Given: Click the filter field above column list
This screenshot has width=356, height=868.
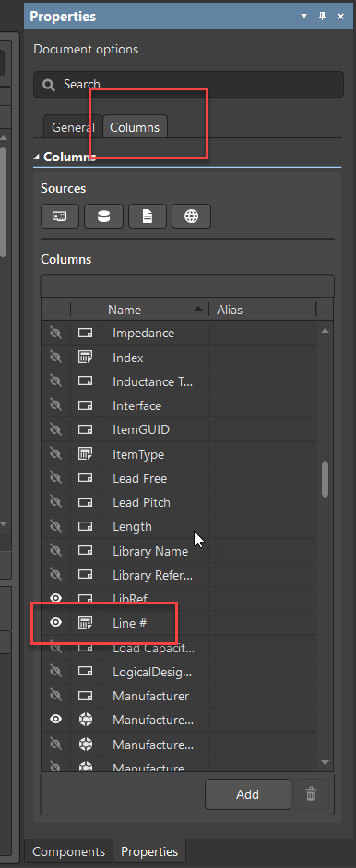Looking at the screenshot, I should (x=187, y=286).
